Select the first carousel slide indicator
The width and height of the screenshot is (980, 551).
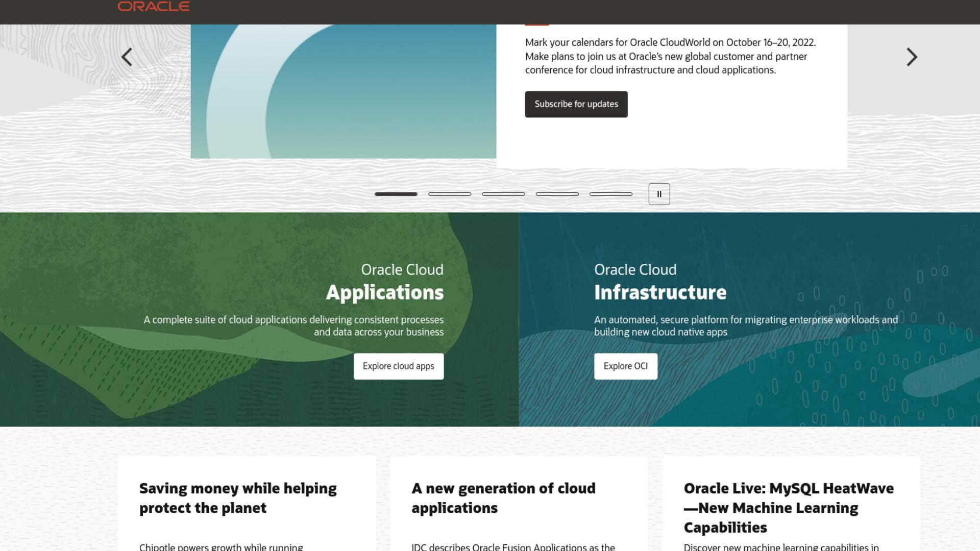[396, 194]
